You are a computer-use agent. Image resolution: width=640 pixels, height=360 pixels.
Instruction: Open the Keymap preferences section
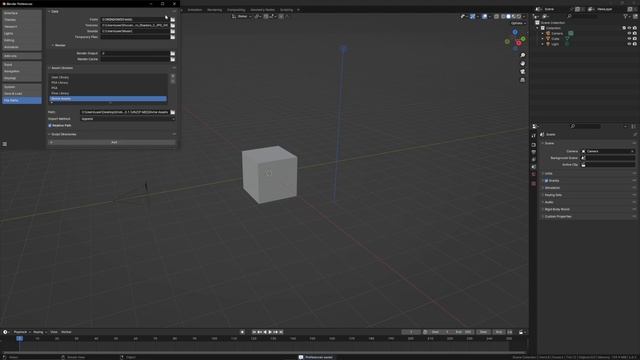coord(22,78)
